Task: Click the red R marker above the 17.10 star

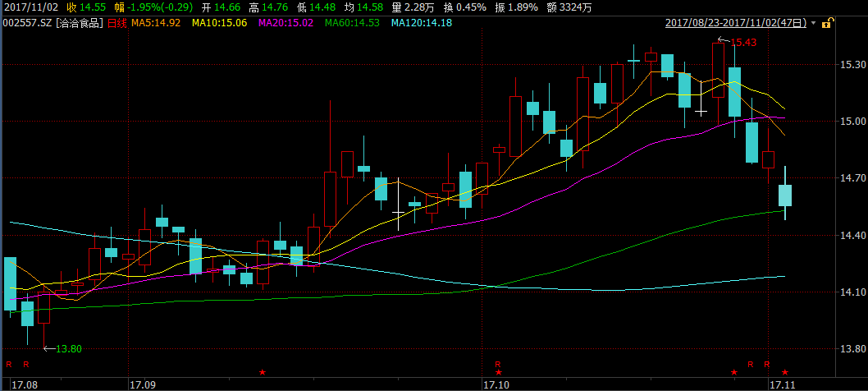Action: (498, 365)
